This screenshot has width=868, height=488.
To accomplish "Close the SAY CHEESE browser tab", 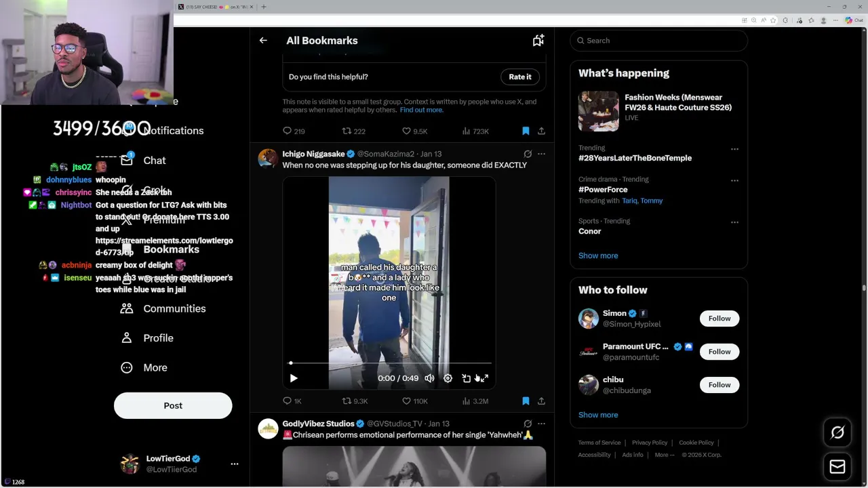I will pyautogui.click(x=252, y=7).
